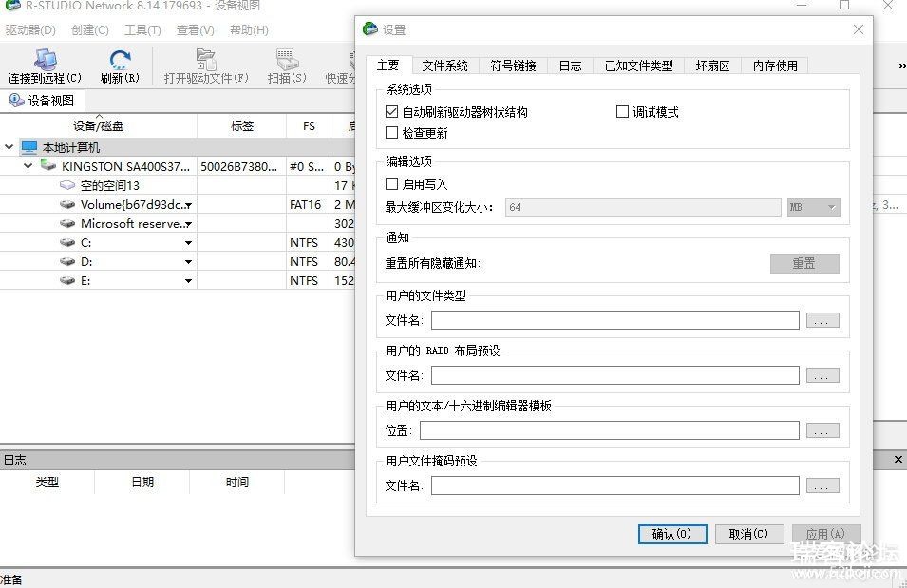The height and width of the screenshot is (588, 907).
Task: Click the 重置 reset notifications button
Action: tap(804, 263)
